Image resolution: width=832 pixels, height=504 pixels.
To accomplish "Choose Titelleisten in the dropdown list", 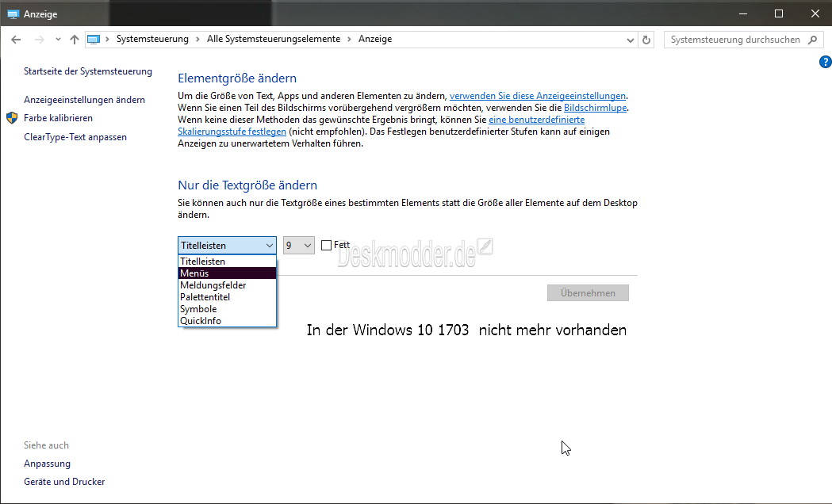I will coord(227,262).
